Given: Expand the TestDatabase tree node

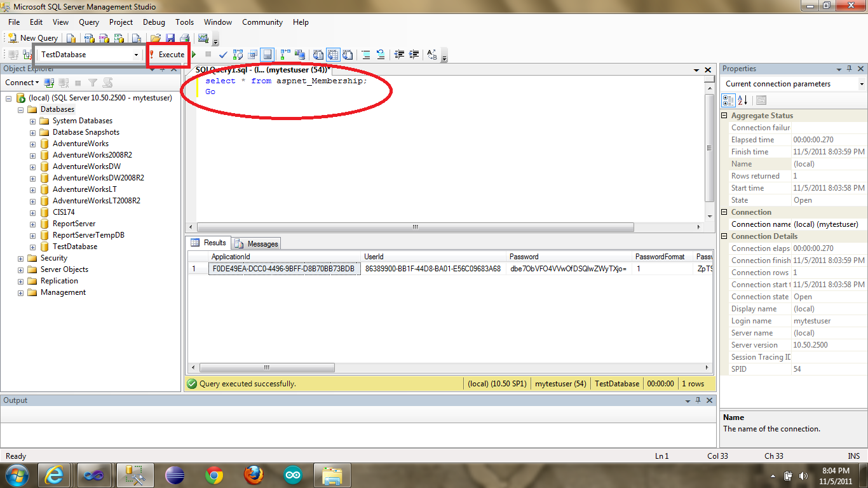Looking at the screenshot, I should coord(32,247).
